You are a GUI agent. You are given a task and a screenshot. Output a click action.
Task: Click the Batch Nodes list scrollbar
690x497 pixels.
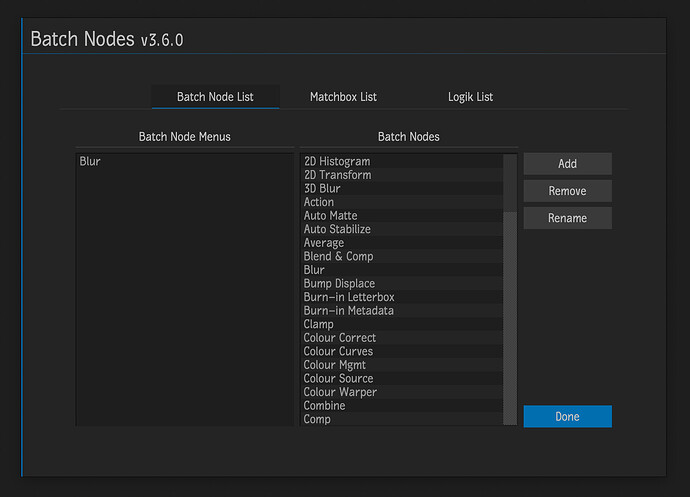coord(510,290)
